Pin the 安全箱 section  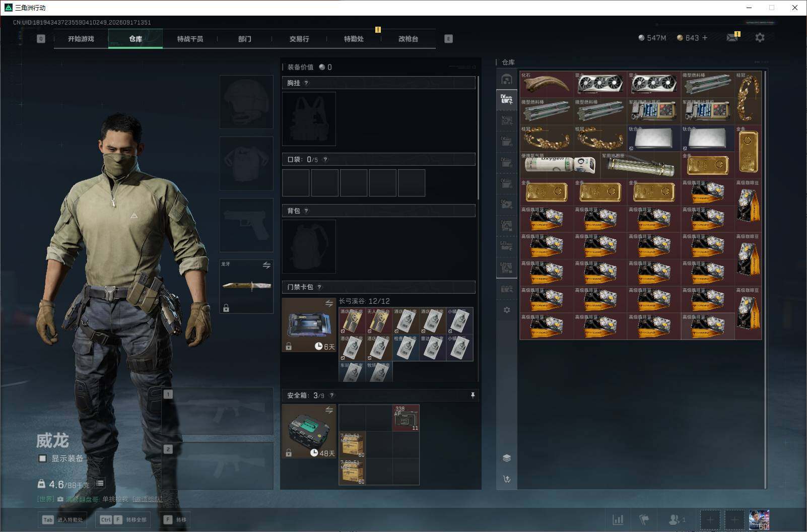coord(473,395)
